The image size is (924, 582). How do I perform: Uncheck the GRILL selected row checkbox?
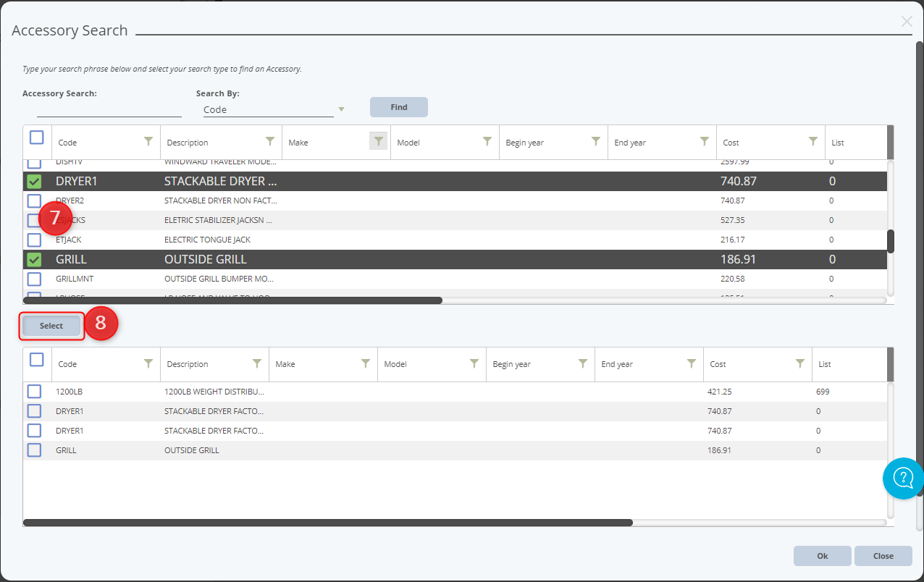(33, 258)
